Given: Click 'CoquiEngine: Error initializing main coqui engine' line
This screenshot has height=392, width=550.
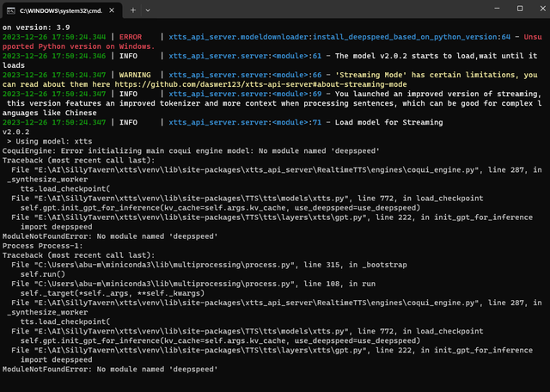Looking at the screenshot, I should point(191,151).
